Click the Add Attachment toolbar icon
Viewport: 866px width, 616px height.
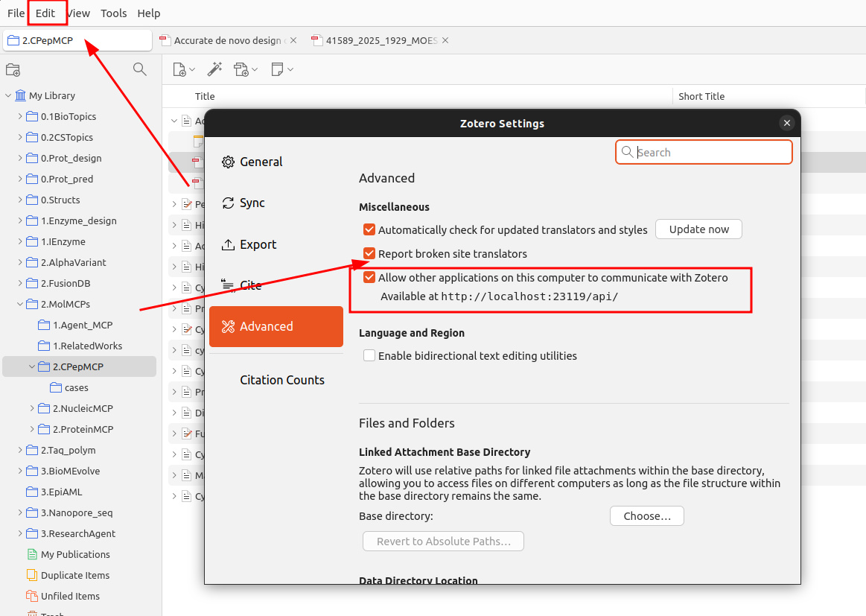241,69
